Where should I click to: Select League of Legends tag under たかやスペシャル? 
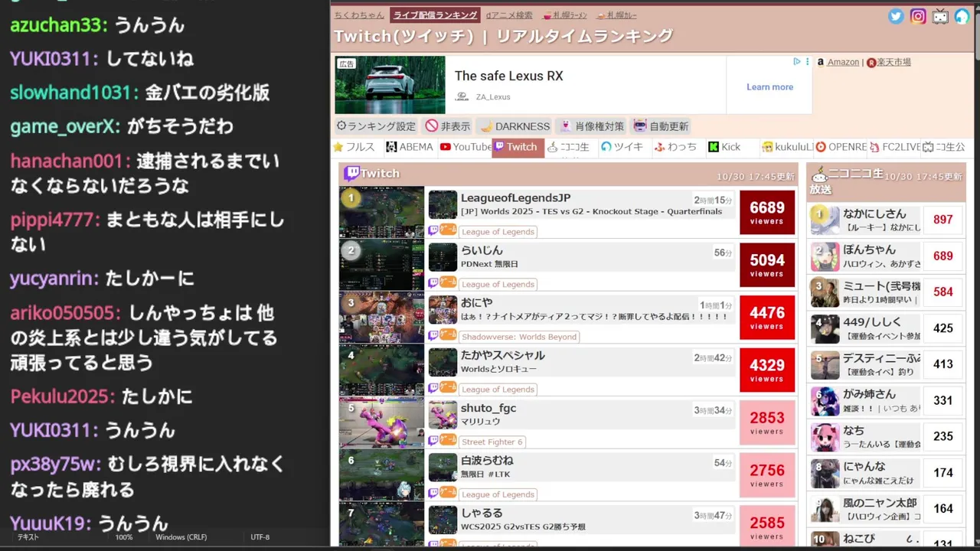point(498,390)
